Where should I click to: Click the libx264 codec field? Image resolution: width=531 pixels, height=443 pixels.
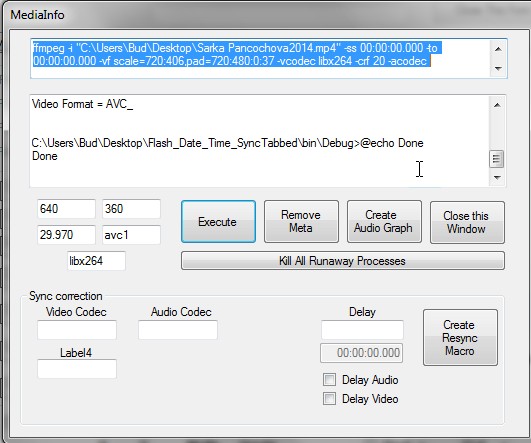click(x=97, y=261)
